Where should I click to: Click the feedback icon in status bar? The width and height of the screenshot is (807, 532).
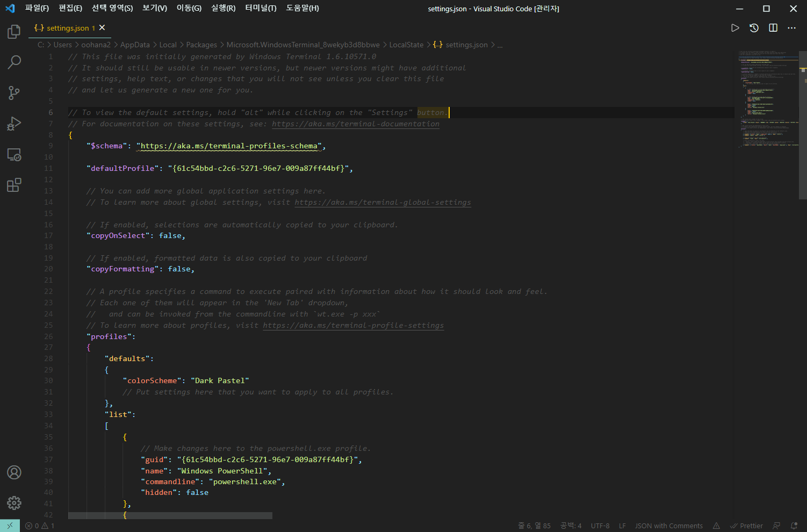coord(776,526)
